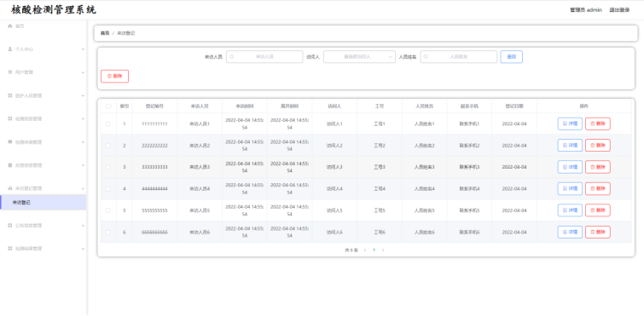The height and width of the screenshot is (316, 644).
Task: Click the 检测申请管理 sidebar icon
Action: click(x=10, y=142)
